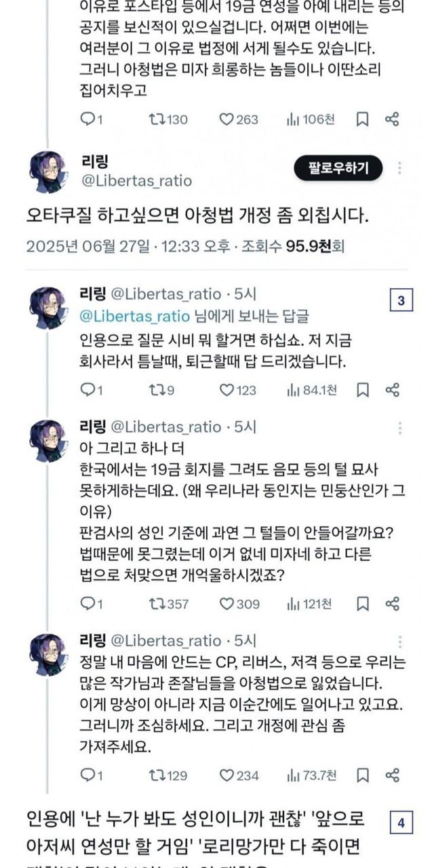Bookmark the reply with 121천 views
Image resolution: width=434 pixels, height=868 pixels.
tap(363, 604)
